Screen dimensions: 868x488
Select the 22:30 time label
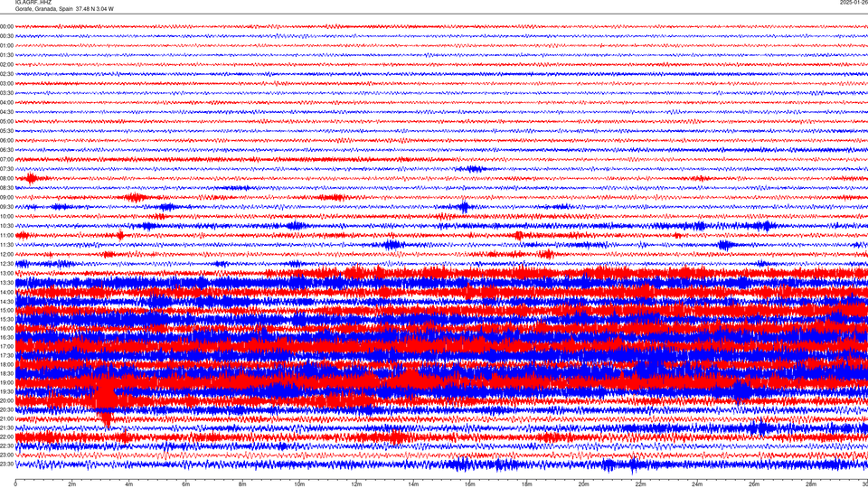(6, 446)
